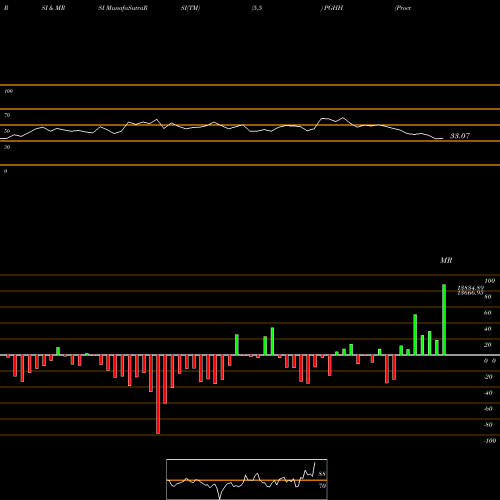Click the tallest green MR bar
Viewport: 500px width, 500px height.
coord(444,319)
